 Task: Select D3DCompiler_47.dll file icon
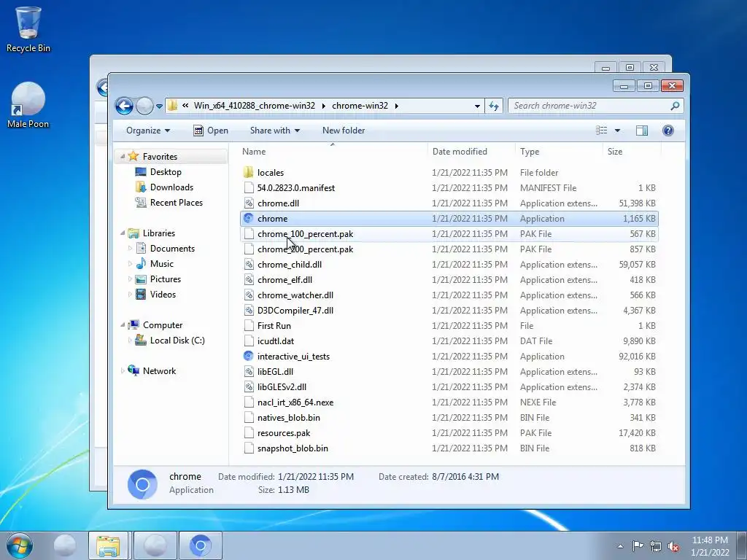(248, 310)
